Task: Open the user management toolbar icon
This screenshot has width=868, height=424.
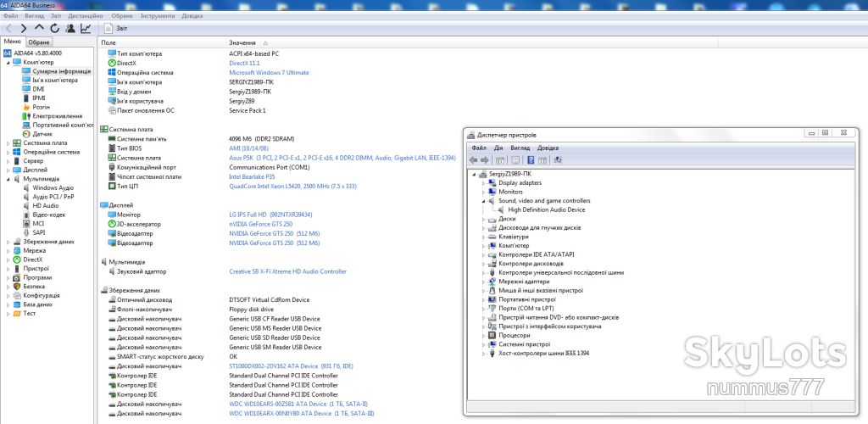Action: pyautogui.click(x=70, y=28)
